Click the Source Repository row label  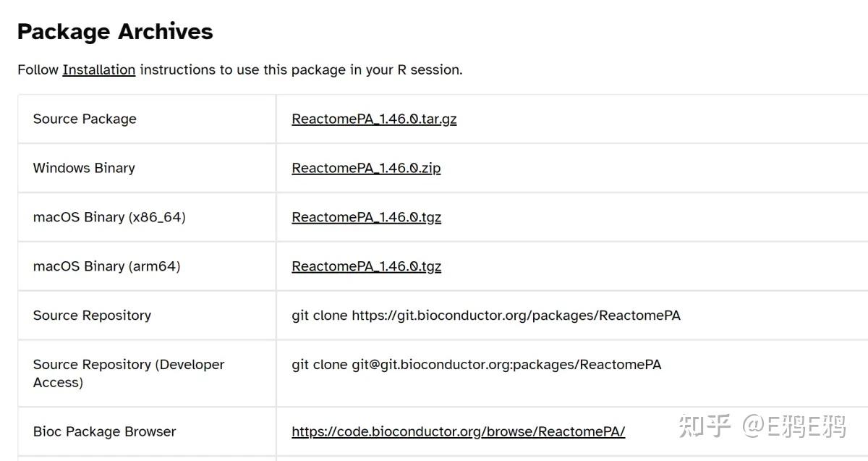(x=92, y=316)
